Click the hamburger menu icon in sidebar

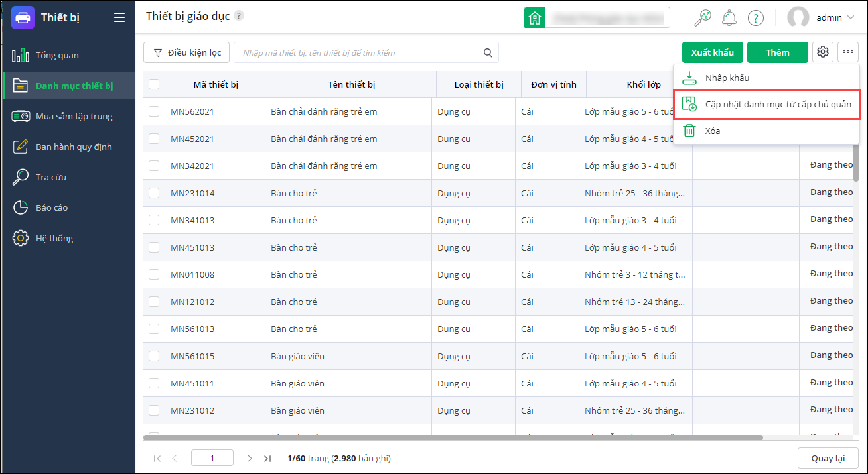[119, 18]
